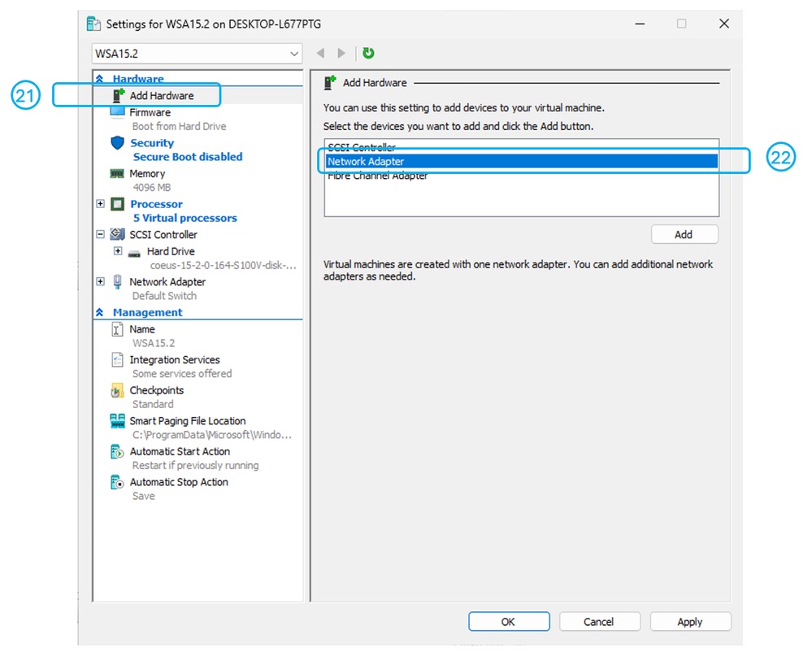Viewport: 812px width, 656px height.
Task: Click 'Restart if previously running' subtext
Action: (x=195, y=465)
